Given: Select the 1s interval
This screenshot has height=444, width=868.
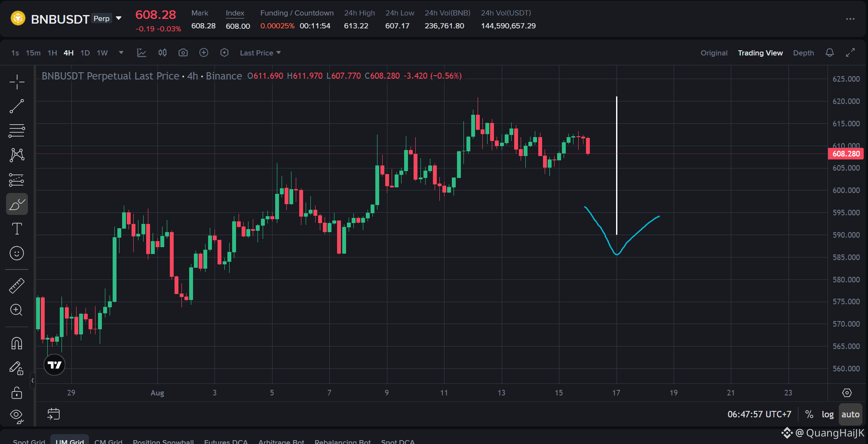Looking at the screenshot, I should [x=15, y=53].
